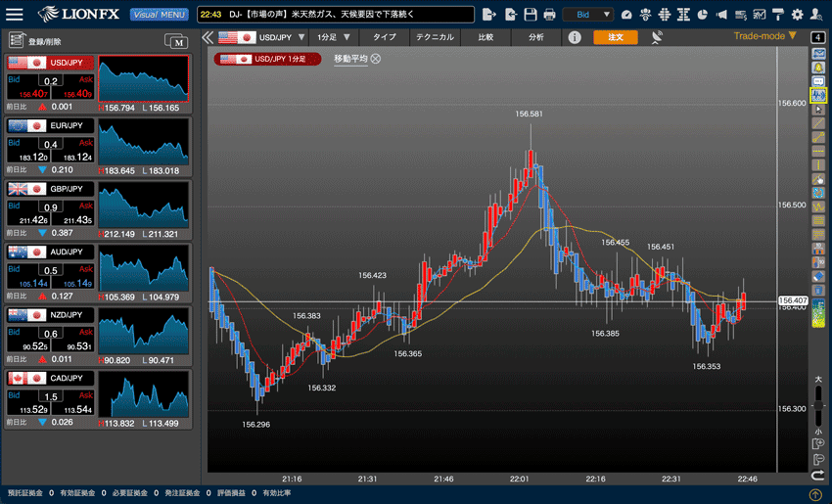Screen dimensions: 832x504
Task: Click the orange 注文 order button
Action: [x=615, y=37]
